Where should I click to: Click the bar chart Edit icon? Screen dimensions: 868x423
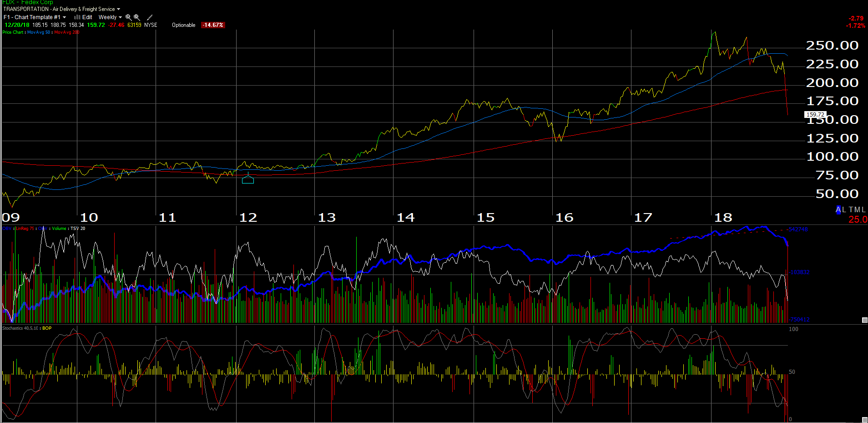point(77,17)
